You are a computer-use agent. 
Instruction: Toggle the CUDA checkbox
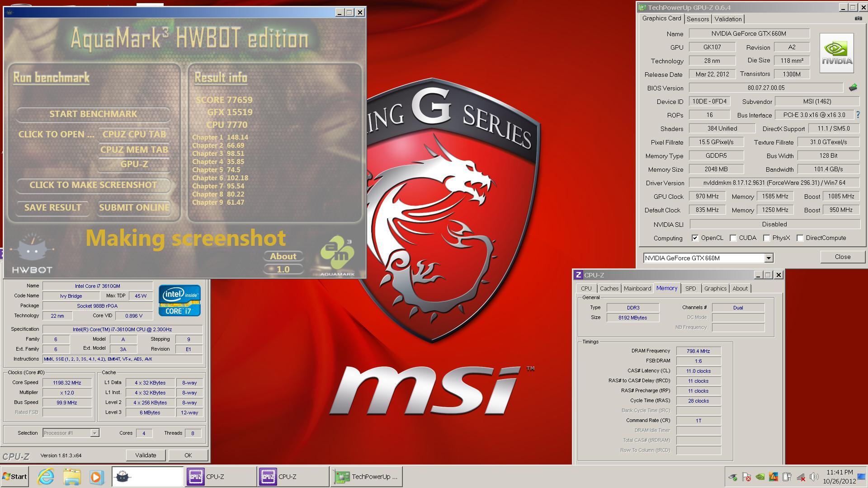(x=733, y=238)
